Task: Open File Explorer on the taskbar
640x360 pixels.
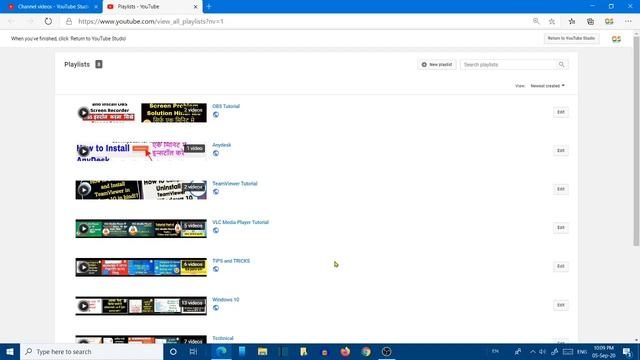Action: tap(262, 351)
